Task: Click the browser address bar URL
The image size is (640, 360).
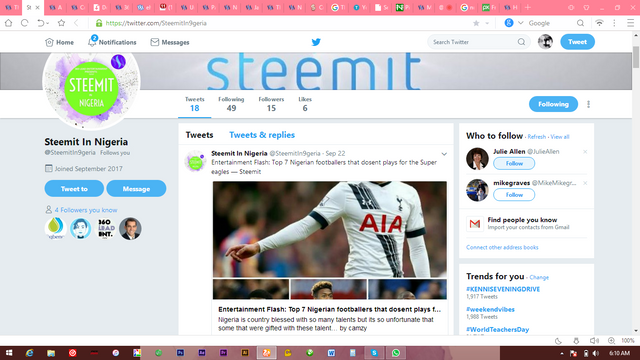Action: click(156, 23)
